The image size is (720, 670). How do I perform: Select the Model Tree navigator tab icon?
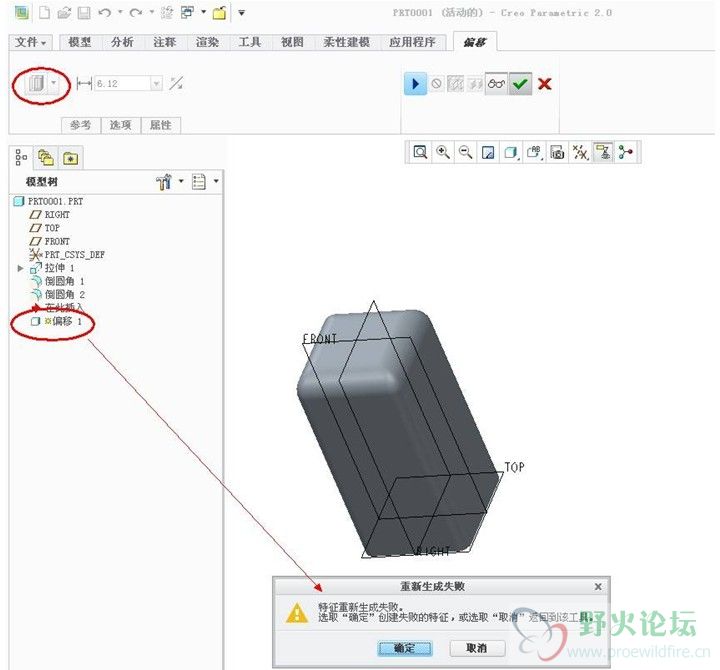pyautogui.click(x=21, y=157)
